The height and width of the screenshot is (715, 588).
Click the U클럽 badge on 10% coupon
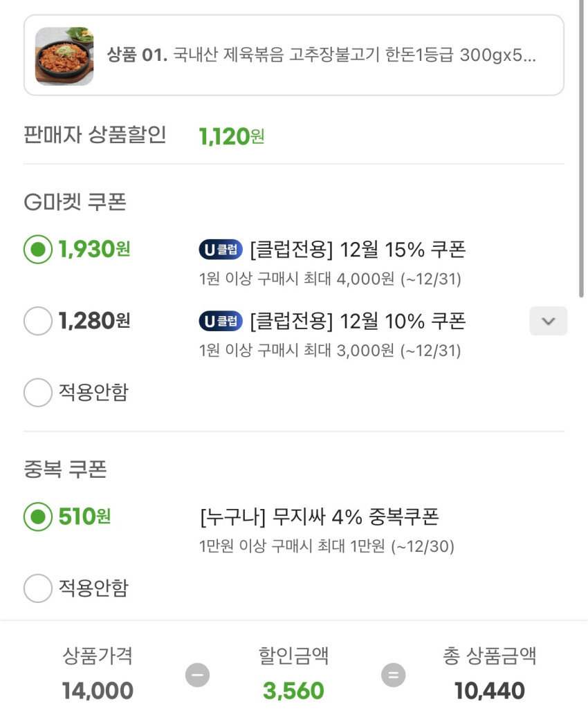click(x=220, y=321)
